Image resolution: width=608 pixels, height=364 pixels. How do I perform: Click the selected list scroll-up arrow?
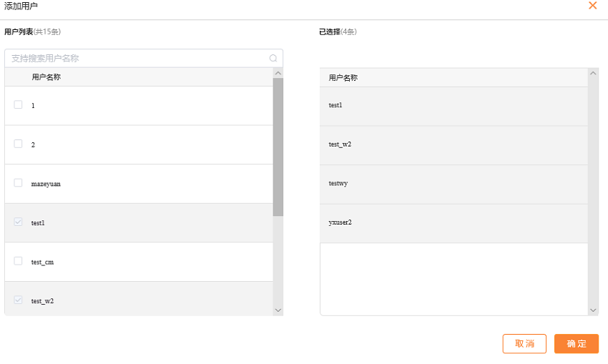[x=593, y=73]
